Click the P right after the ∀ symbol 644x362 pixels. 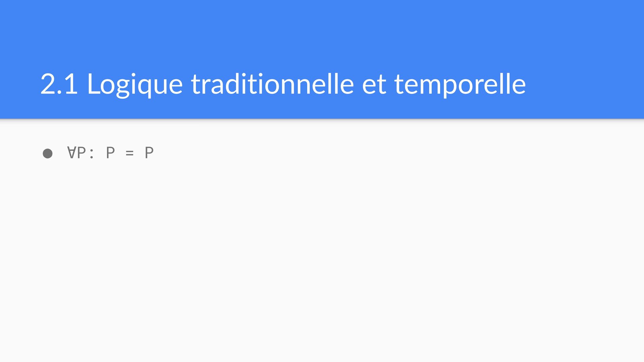[x=82, y=153]
